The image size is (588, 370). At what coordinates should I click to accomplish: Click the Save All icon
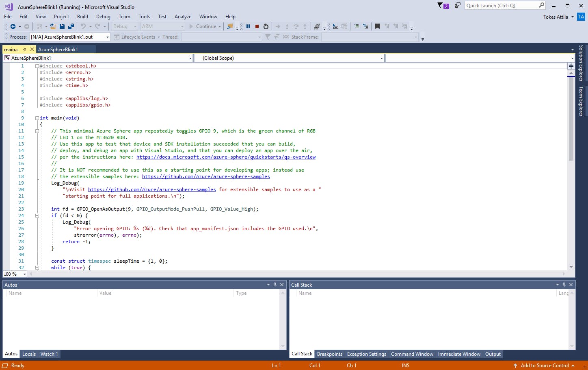tap(71, 26)
